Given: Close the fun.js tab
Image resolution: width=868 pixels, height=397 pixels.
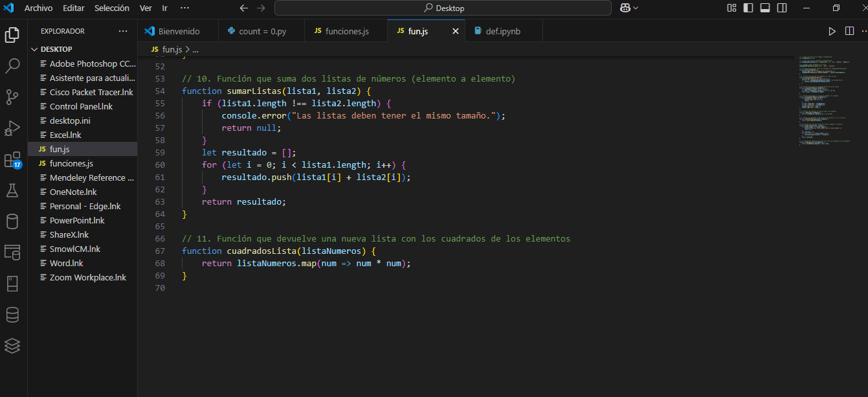Looking at the screenshot, I should point(455,31).
